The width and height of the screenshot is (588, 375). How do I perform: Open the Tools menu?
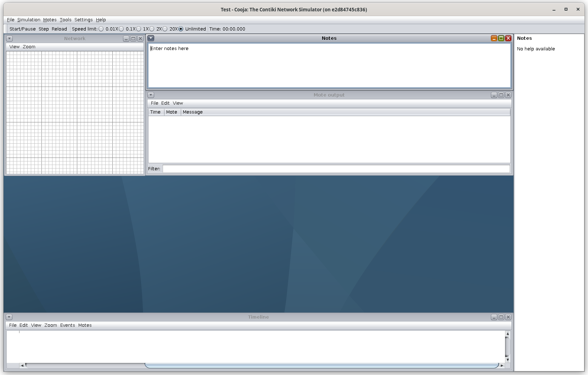tap(66, 20)
